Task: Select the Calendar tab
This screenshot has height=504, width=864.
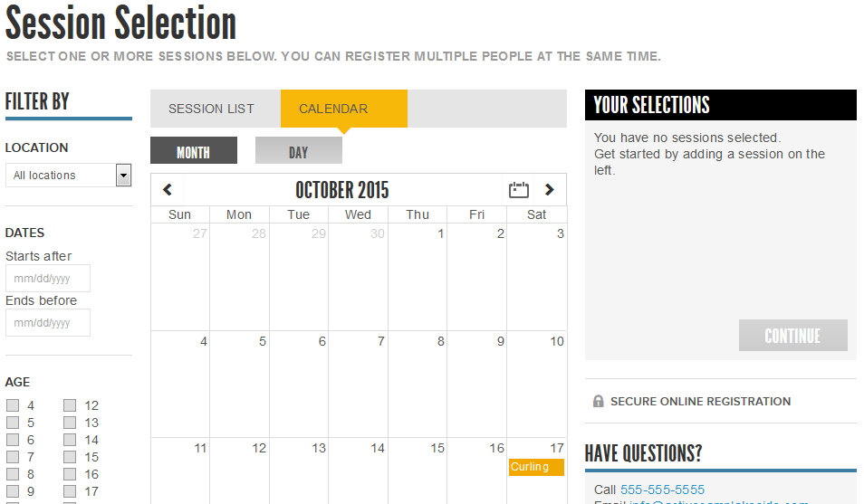Action: [333, 109]
